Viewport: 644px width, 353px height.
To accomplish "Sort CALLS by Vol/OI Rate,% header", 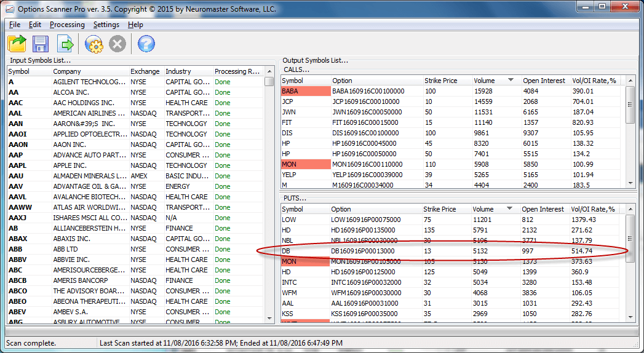I will (595, 81).
